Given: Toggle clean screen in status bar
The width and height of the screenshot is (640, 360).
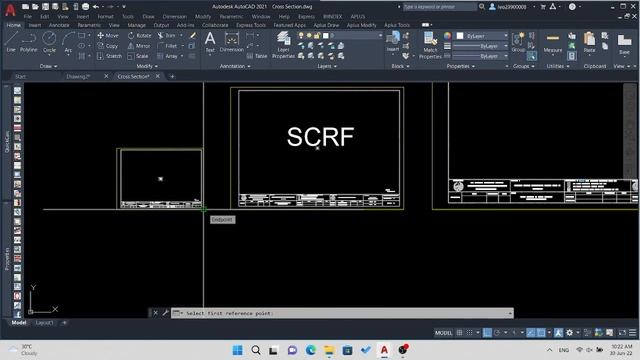Looking at the screenshot, I should [x=622, y=333].
